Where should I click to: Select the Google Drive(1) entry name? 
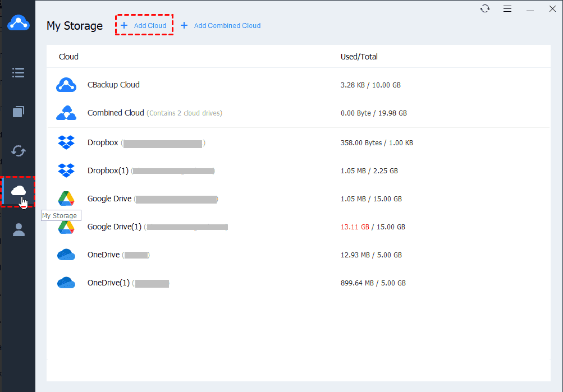(x=115, y=227)
